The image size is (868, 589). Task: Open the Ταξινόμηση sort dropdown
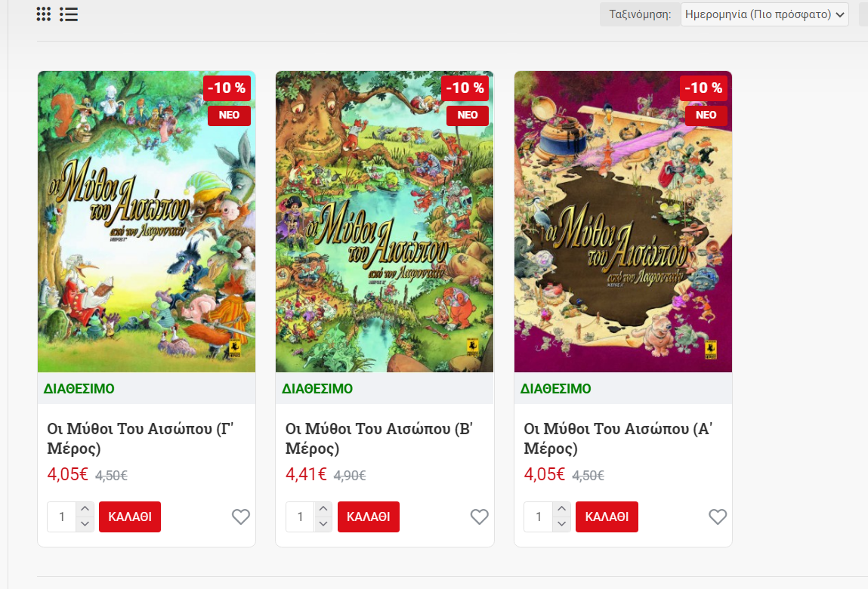(765, 14)
